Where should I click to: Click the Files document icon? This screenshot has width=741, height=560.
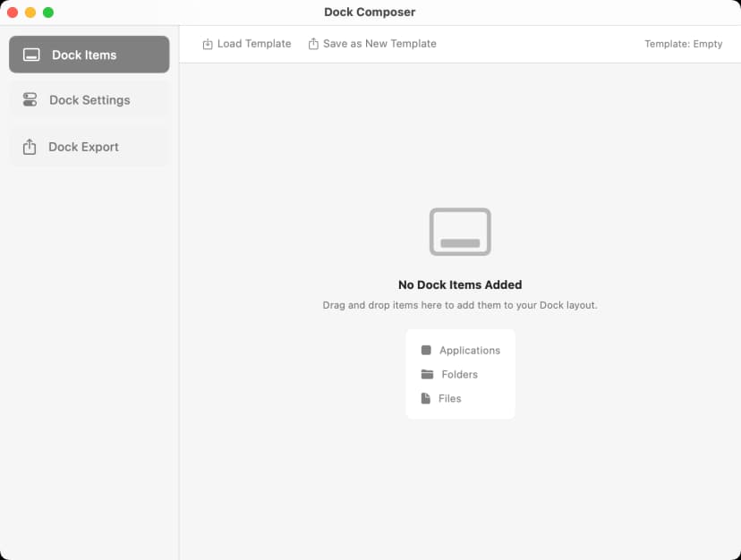click(x=426, y=399)
